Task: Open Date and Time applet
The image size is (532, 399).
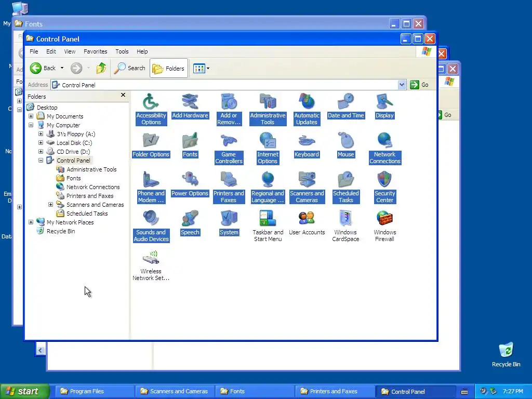Action: coord(345,106)
